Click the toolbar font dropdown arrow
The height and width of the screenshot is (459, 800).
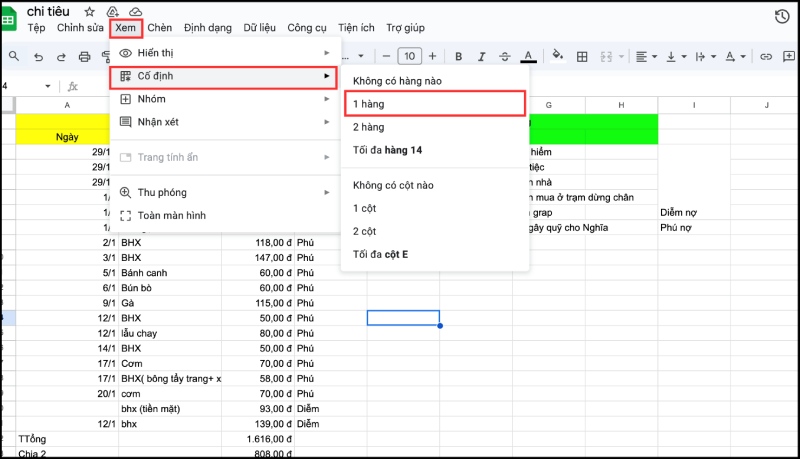(x=361, y=56)
